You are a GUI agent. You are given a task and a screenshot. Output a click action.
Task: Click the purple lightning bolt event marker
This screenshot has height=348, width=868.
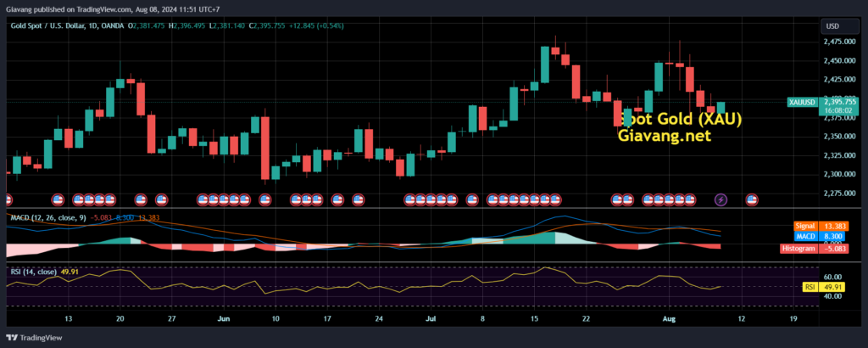721,199
